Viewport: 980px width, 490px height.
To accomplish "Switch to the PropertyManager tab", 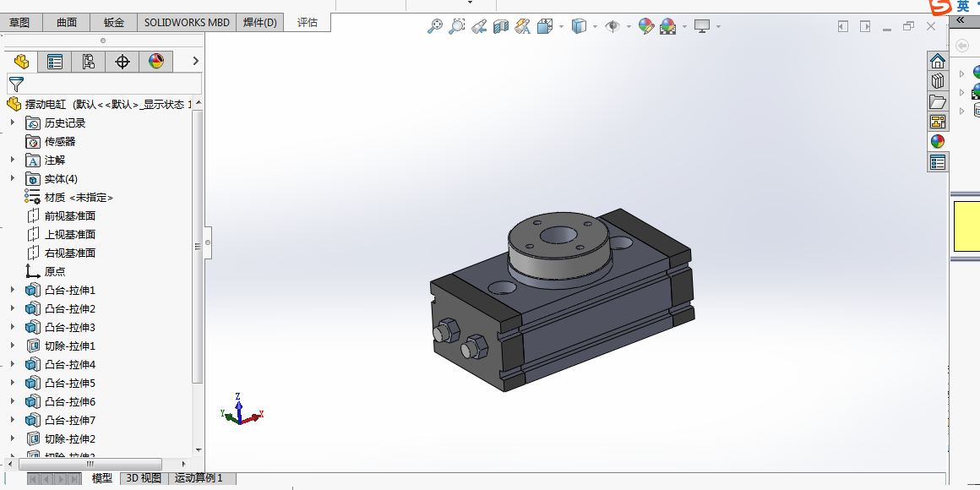I will pos(55,61).
